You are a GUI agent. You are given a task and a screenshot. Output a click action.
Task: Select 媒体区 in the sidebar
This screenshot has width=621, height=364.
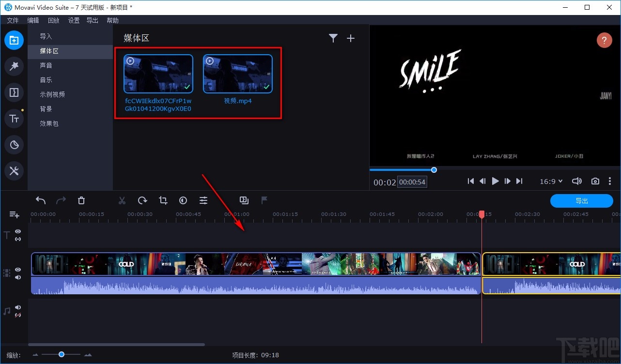[x=70, y=51]
